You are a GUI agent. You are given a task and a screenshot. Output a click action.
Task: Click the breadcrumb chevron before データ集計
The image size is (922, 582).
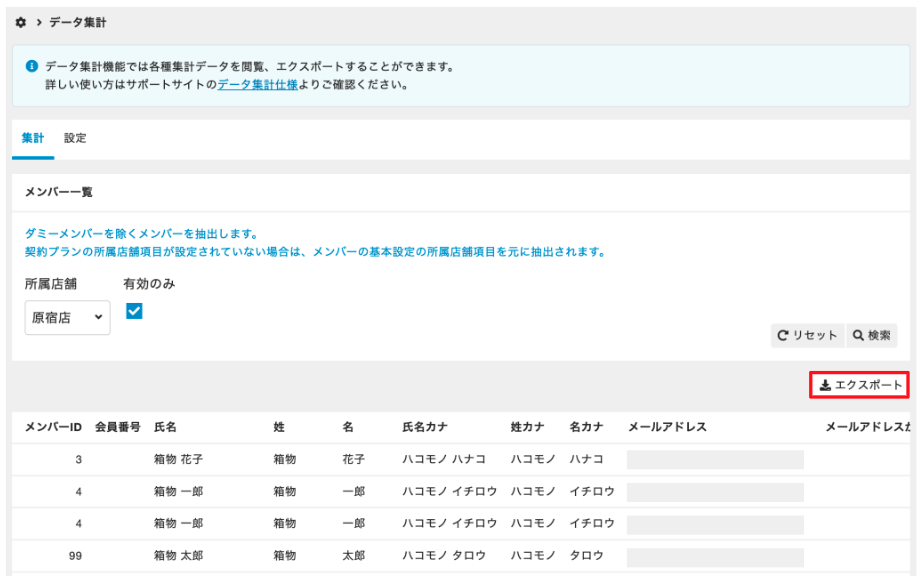39,22
